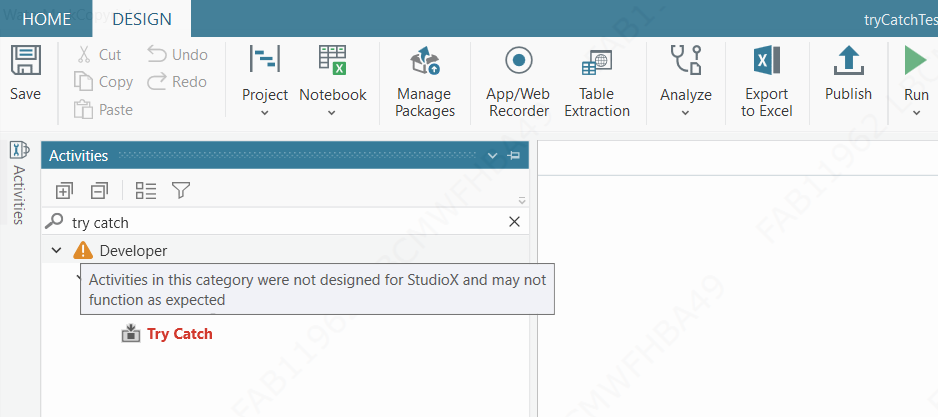Copy the selected activity
The width and height of the screenshot is (938, 417).
pos(103,81)
